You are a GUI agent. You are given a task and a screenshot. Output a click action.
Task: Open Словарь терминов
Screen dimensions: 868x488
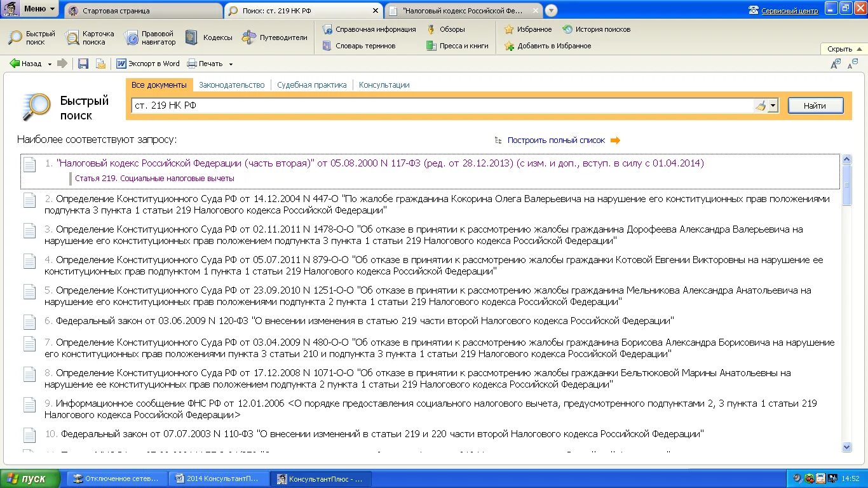click(358, 46)
